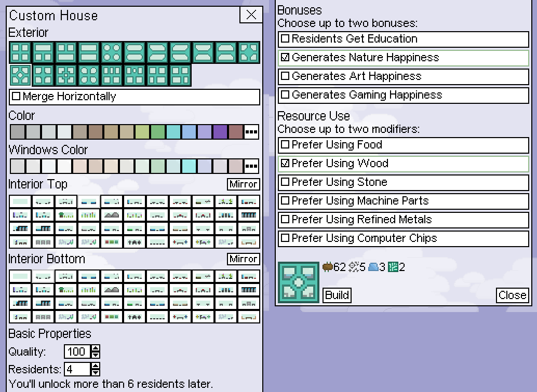
Task: Select the gray mountain layout in Interior Top
Action: click(112, 214)
